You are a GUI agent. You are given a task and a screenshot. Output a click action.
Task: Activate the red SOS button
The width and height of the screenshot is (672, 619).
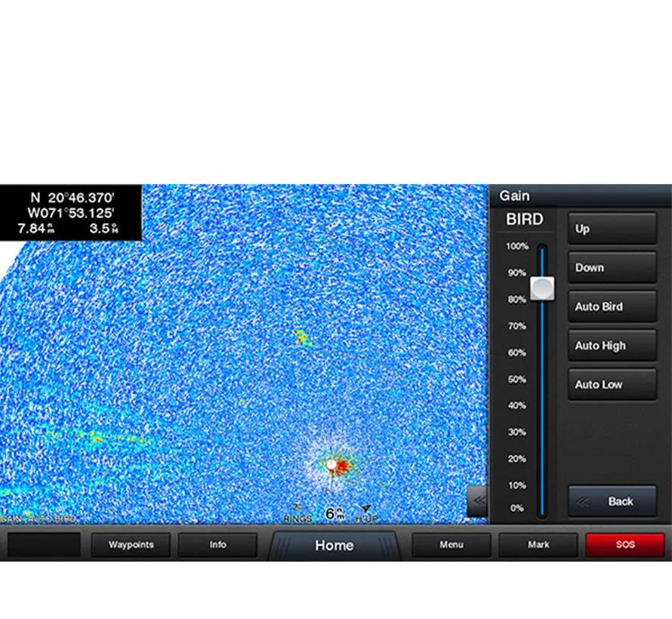[625, 545]
